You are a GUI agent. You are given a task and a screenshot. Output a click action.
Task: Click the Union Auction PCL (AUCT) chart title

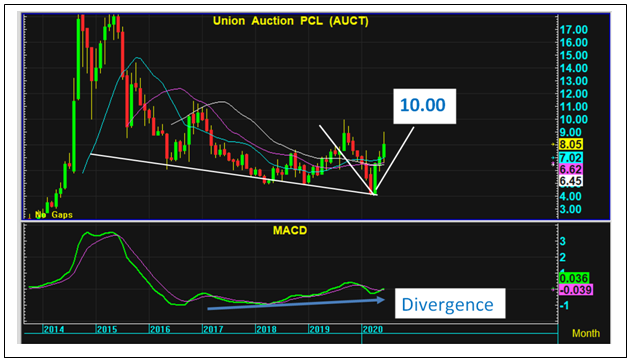point(291,21)
